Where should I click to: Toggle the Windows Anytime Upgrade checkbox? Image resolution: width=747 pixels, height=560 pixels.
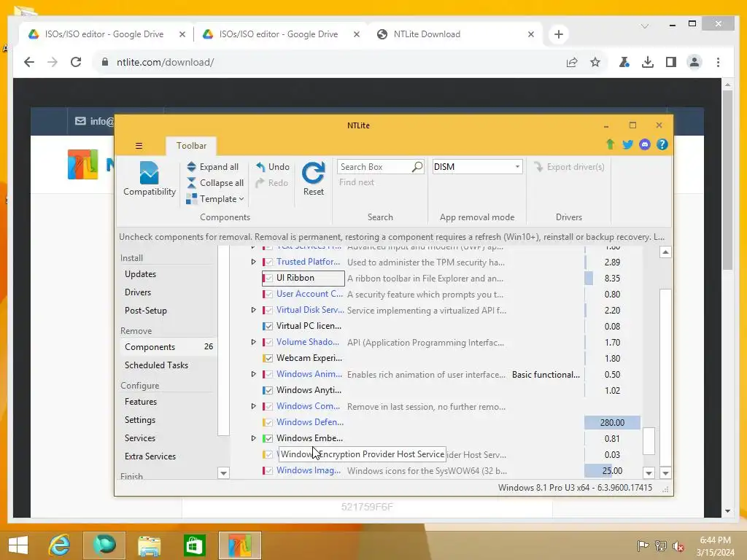(268, 391)
